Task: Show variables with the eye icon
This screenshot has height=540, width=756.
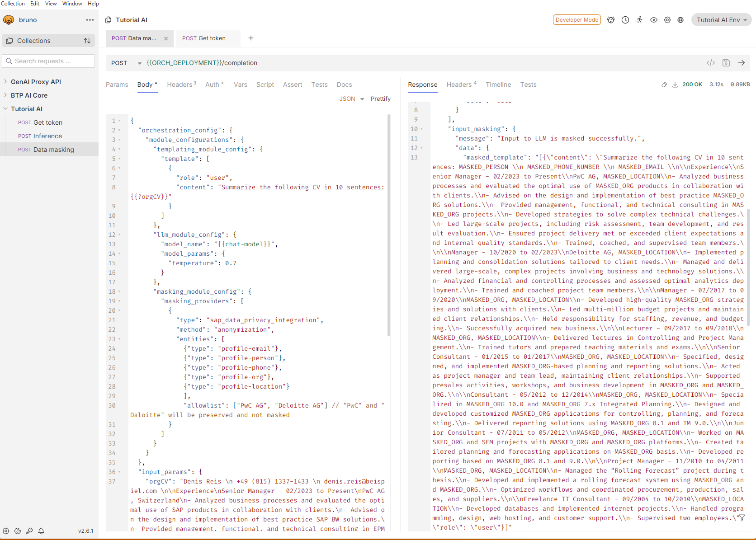Action: 654,20
